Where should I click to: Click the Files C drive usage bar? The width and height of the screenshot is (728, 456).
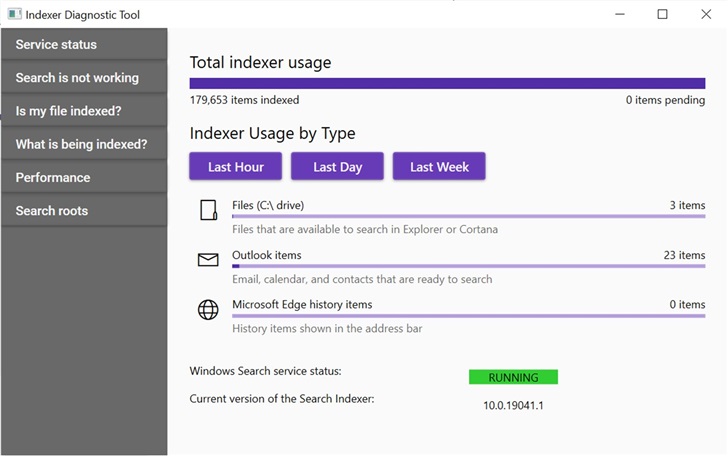[x=468, y=216]
